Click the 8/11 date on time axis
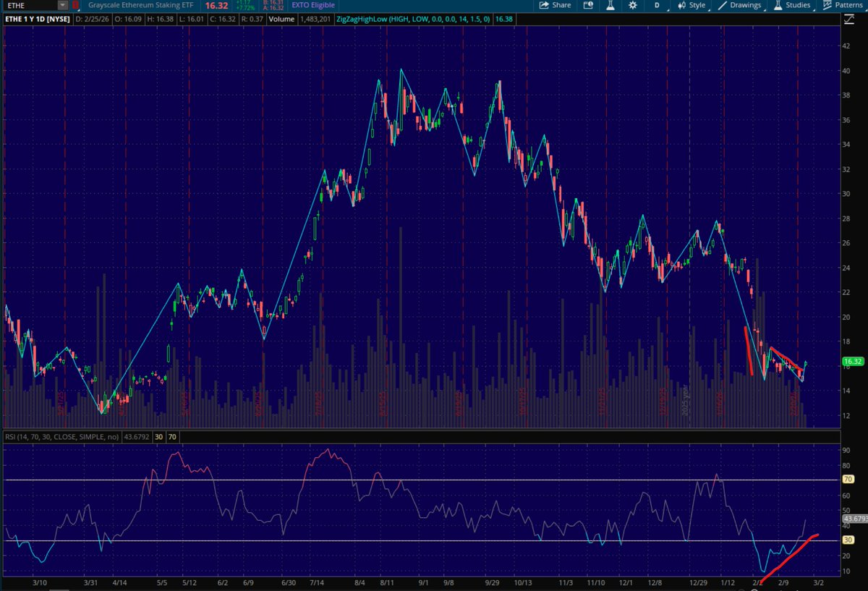 (x=386, y=581)
